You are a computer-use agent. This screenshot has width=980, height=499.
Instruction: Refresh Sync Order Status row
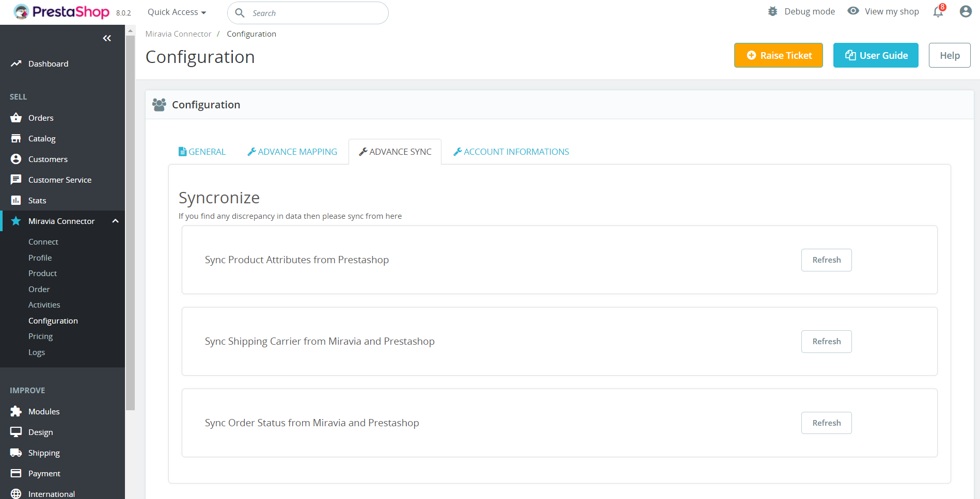(x=827, y=423)
